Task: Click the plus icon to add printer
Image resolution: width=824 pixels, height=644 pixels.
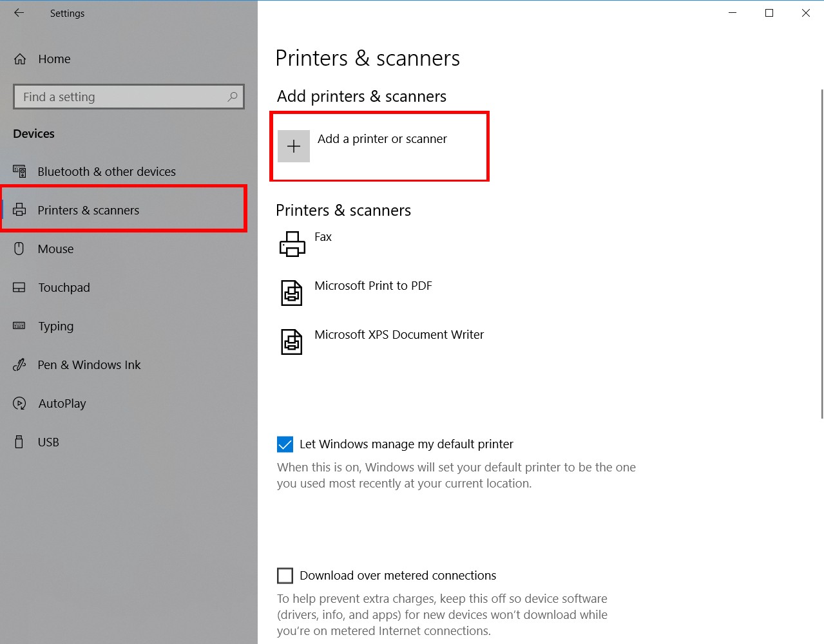Action: tap(294, 146)
